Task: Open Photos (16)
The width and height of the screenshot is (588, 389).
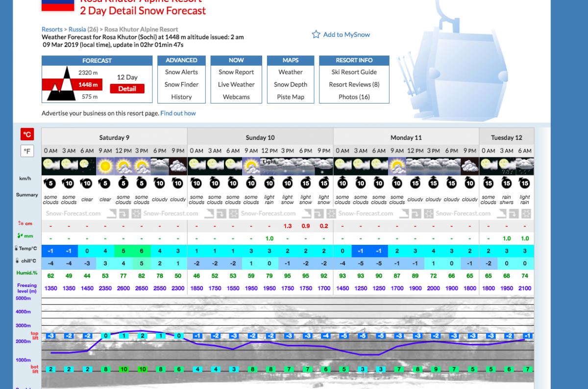Action: (354, 97)
